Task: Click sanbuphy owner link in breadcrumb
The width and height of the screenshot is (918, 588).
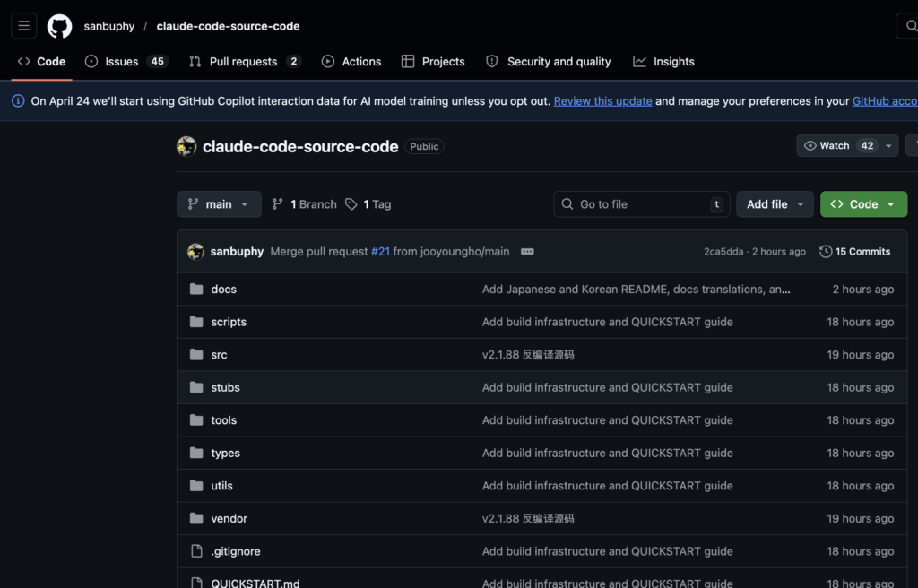Action: pos(108,26)
